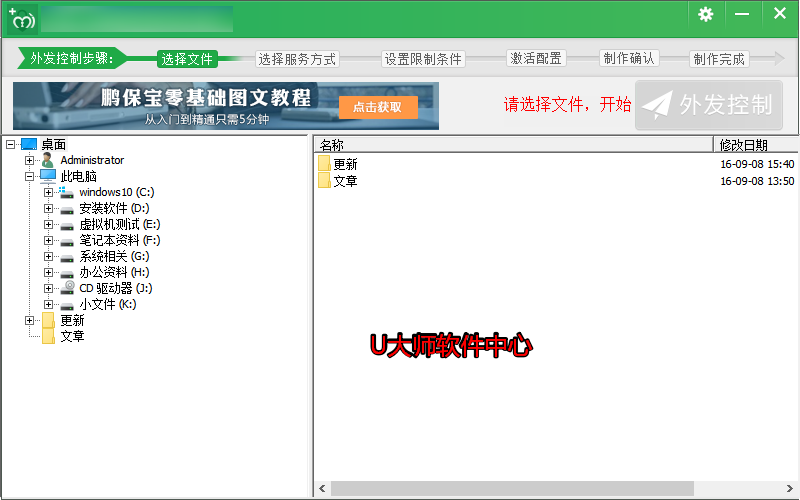Open settings via the gear icon
Image resolution: width=800 pixels, height=500 pixels.
click(x=706, y=14)
